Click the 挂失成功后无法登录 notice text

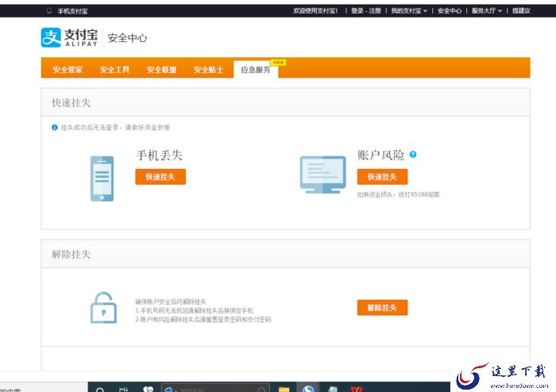pyautogui.click(x=115, y=128)
